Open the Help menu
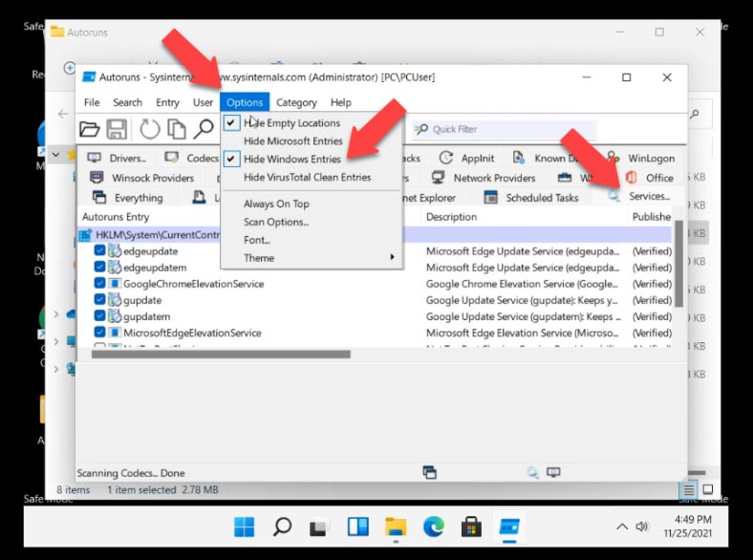753x560 pixels. tap(340, 102)
